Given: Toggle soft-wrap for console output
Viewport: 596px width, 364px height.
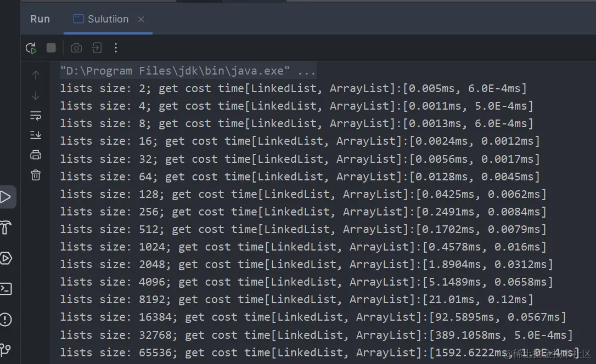Looking at the screenshot, I should click(36, 115).
